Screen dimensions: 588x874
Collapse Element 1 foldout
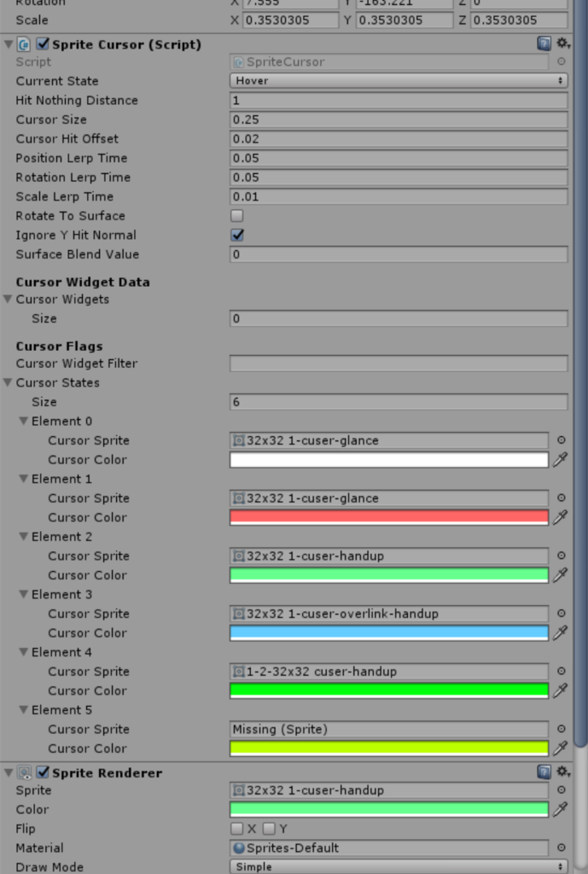23,479
